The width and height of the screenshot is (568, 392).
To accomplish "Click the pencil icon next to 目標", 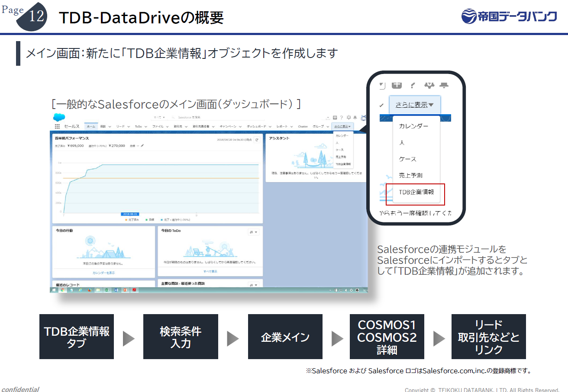I will (x=142, y=145).
